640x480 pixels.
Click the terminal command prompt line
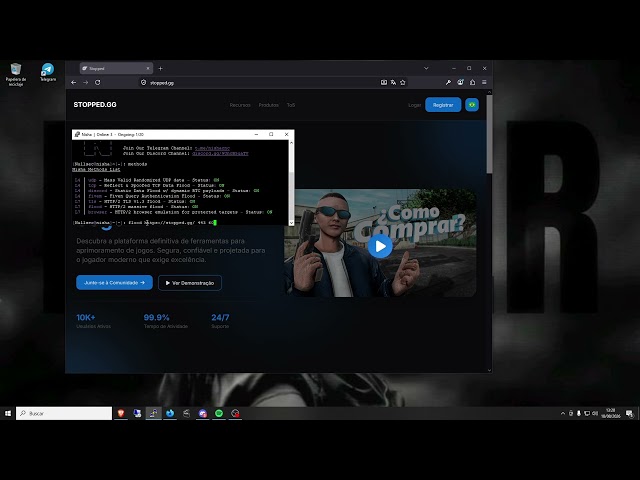tap(144, 223)
